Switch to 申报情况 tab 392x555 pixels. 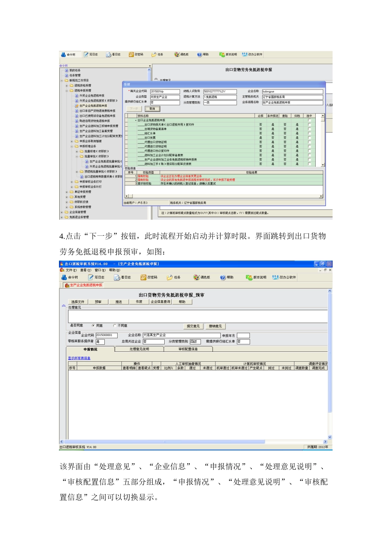pyautogui.click(x=90, y=349)
